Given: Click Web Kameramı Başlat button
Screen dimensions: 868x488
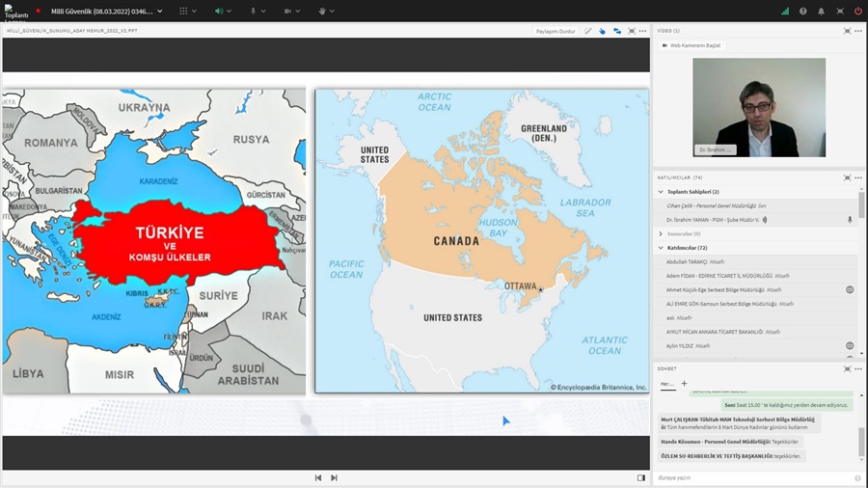Looking at the screenshot, I should coord(692,45).
